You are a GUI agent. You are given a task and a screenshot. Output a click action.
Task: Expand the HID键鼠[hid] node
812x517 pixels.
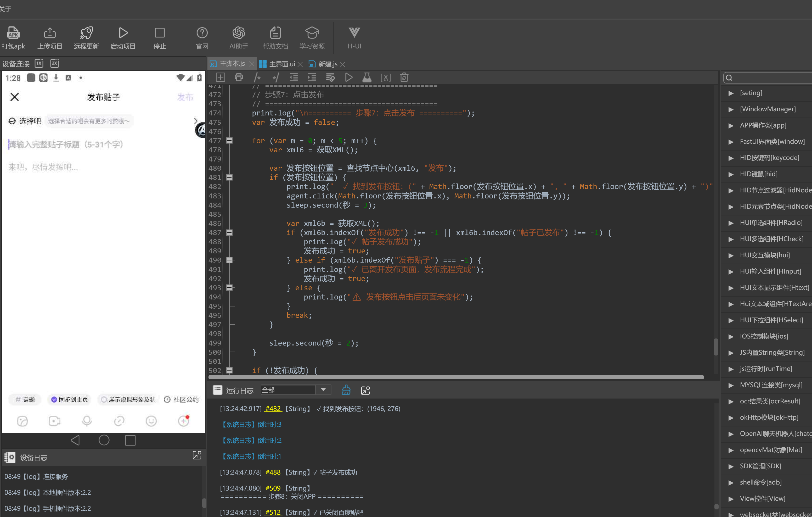tap(731, 174)
